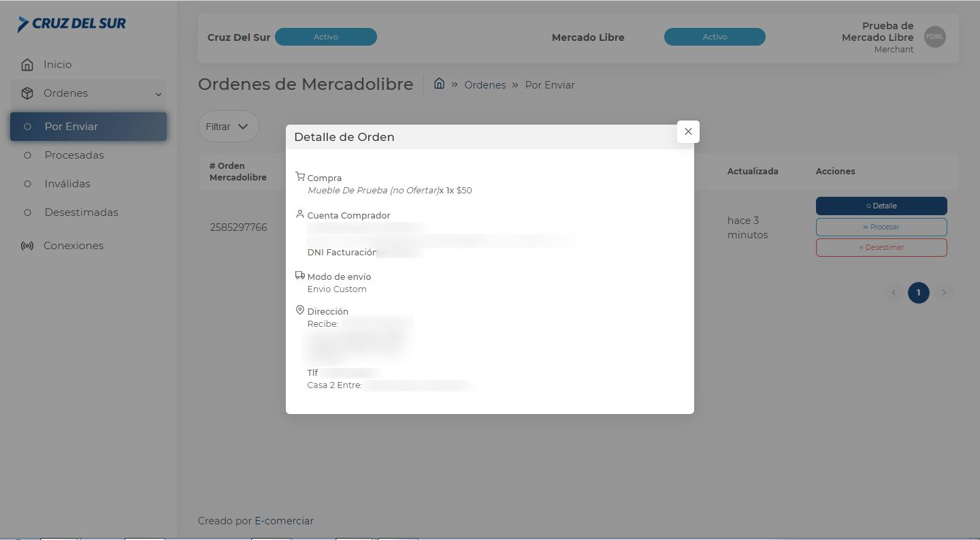This screenshot has width=980, height=540.
Task: Toggle Mercado Libre Activo status
Action: [714, 37]
